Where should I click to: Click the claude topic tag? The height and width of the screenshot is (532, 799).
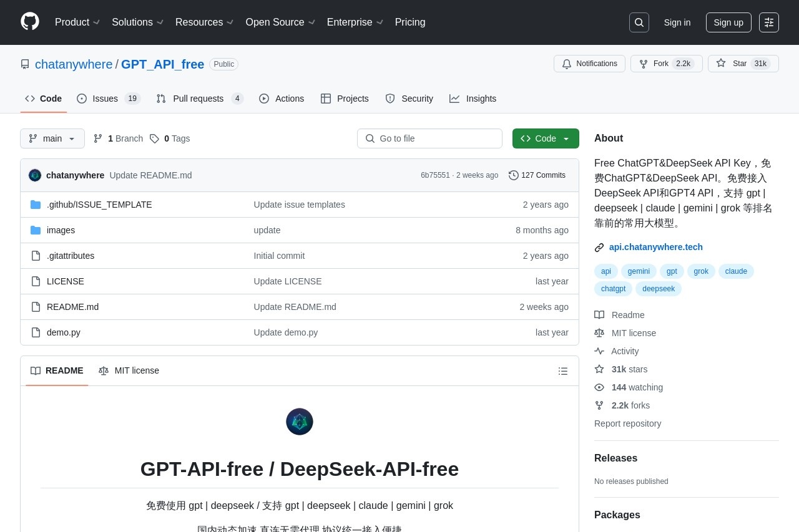coord(736,271)
